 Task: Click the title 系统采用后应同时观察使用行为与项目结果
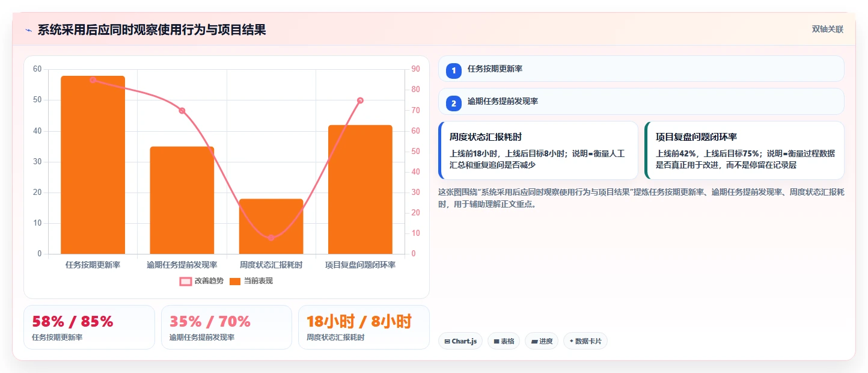pos(151,30)
